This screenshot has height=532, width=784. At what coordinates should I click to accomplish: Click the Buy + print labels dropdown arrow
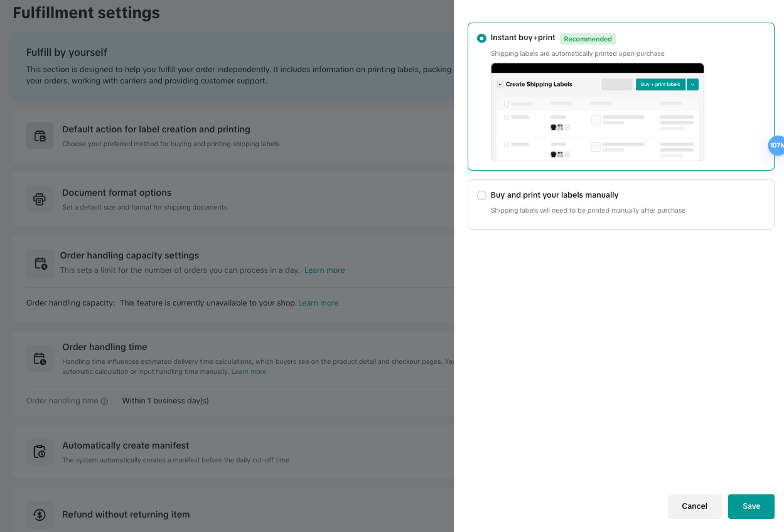tap(692, 85)
